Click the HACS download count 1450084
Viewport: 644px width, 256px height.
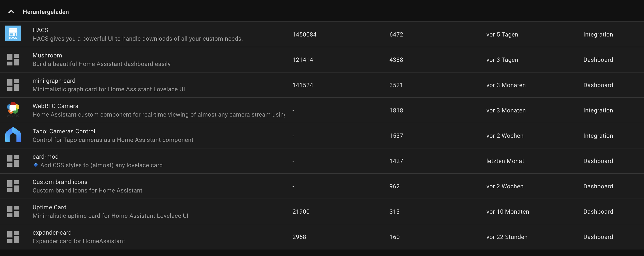click(305, 34)
